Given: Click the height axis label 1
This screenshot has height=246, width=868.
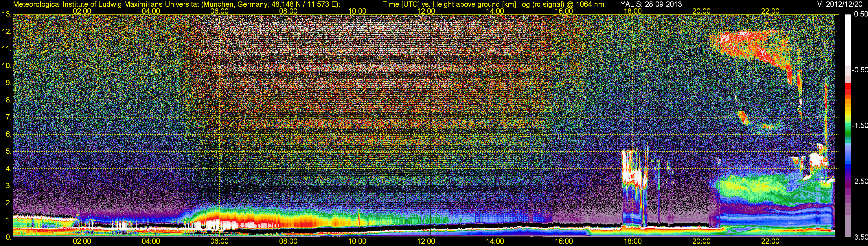Looking at the screenshot, I should pos(8,220).
